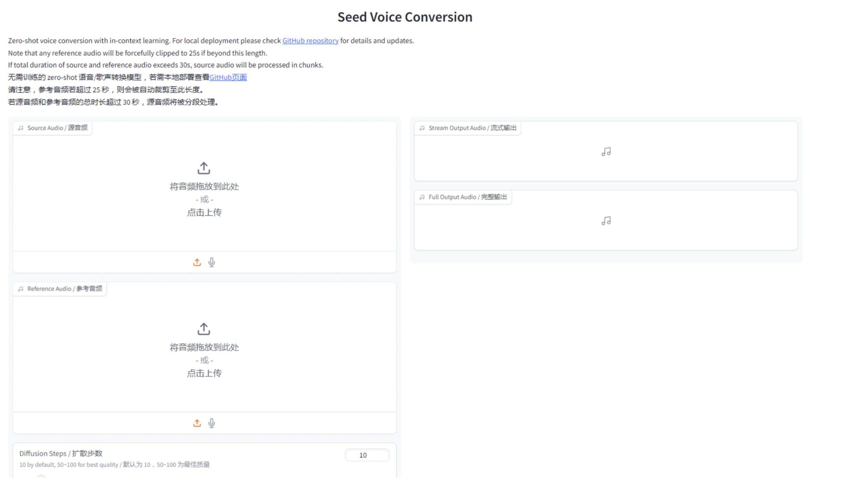Click the large upload arrow in Reference Audio
This screenshot has width=847, height=504.
point(203,329)
